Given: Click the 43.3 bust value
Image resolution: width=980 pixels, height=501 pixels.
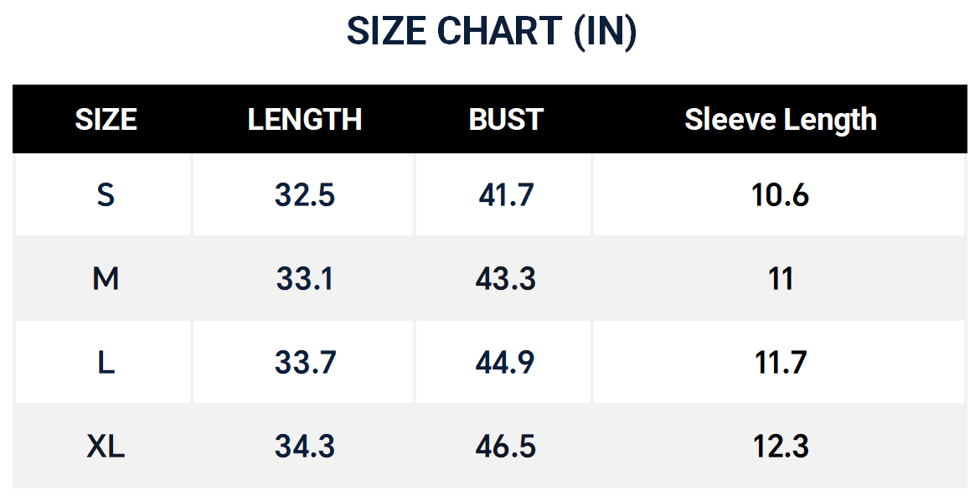Looking at the screenshot, I should (x=506, y=278).
